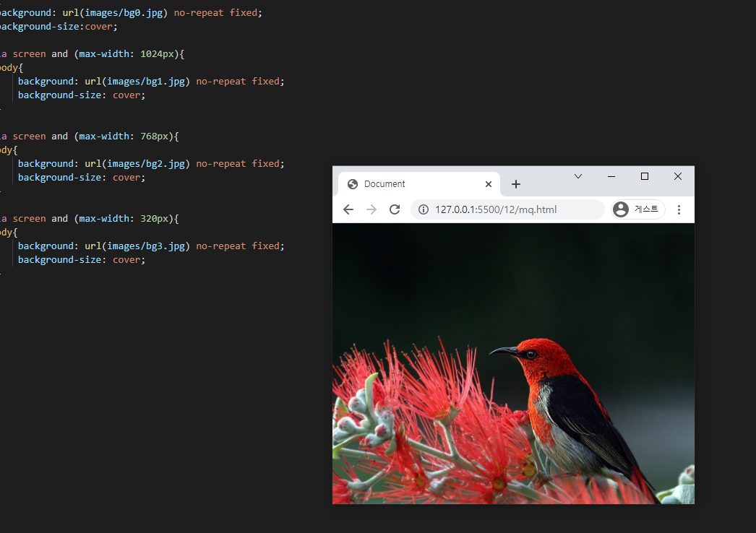Navigate back using the back arrow
This screenshot has height=533, width=756.
(x=348, y=209)
